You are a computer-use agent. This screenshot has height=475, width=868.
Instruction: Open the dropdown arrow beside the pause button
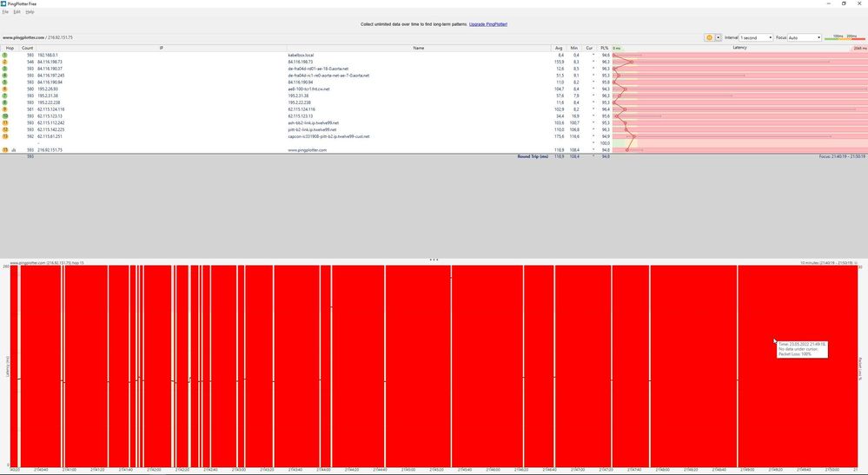click(718, 37)
